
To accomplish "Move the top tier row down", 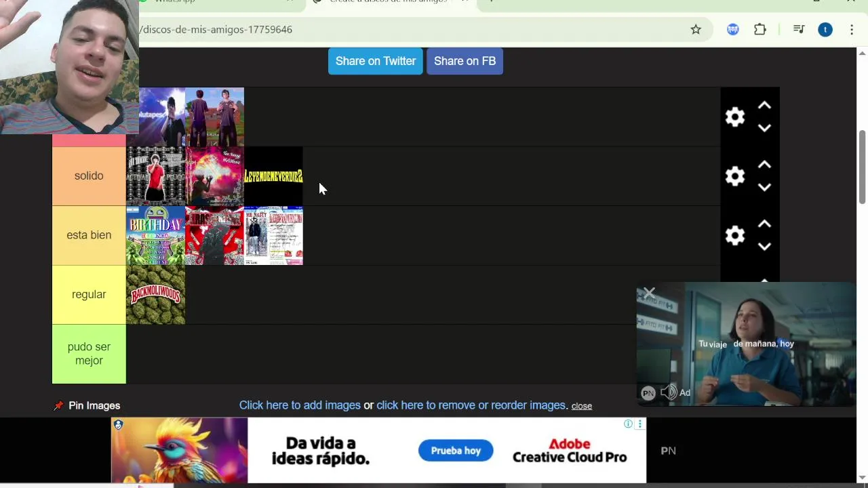I will pos(764,128).
